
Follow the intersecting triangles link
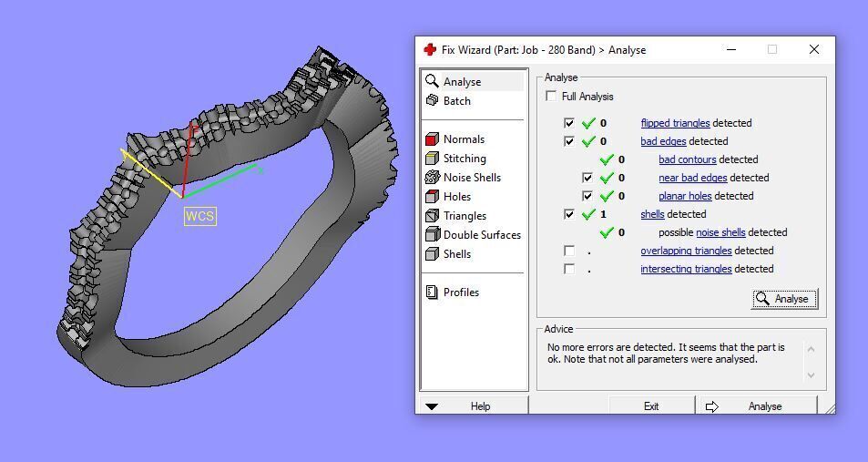(686, 269)
